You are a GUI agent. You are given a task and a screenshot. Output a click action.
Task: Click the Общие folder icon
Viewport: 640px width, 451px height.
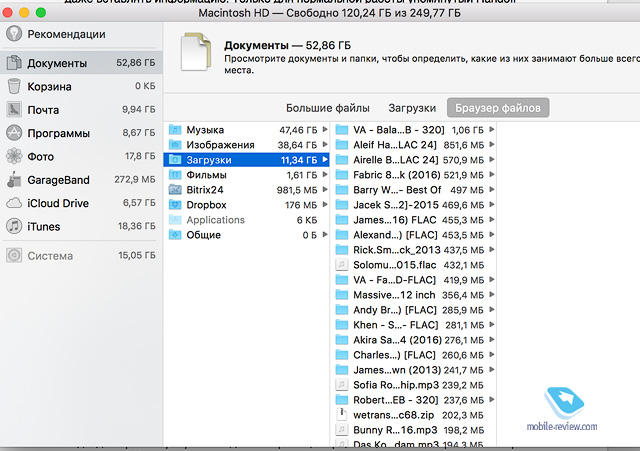tap(175, 235)
